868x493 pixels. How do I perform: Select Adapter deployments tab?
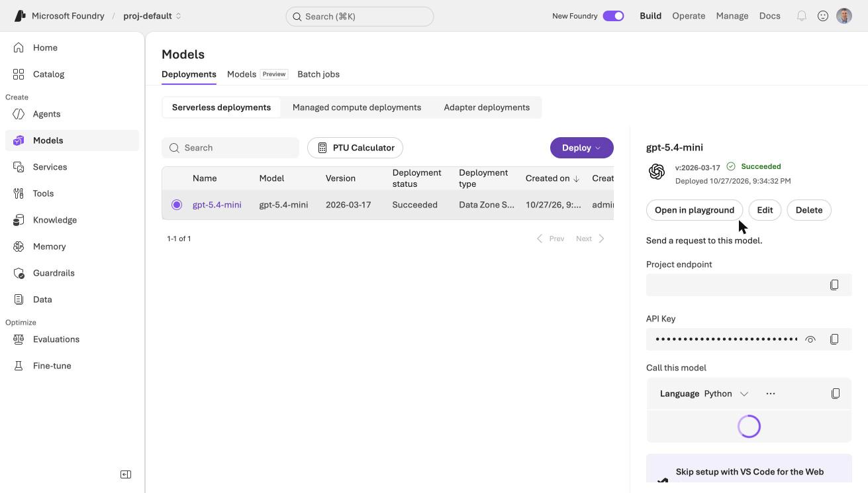487,107
